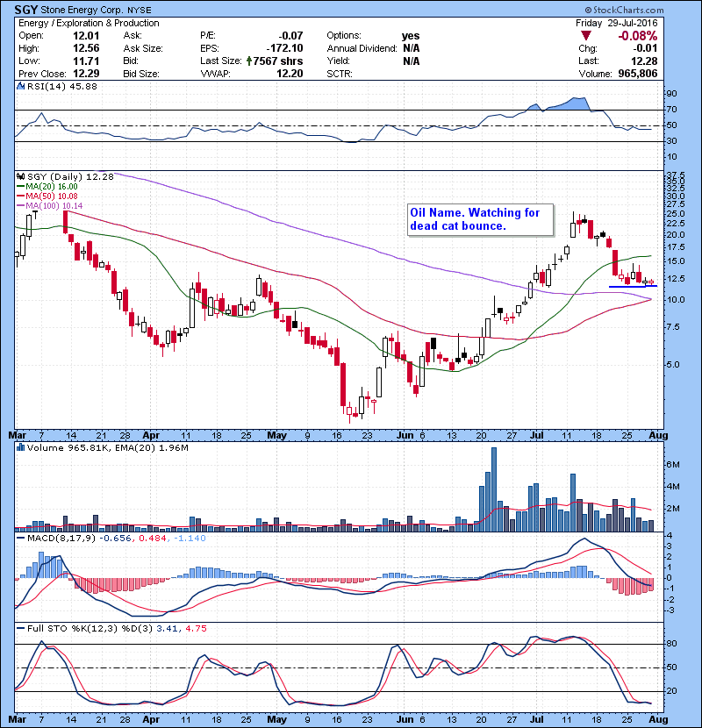Click the MACD value -0.656
The height and width of the screenshot is (728, 702).
(116, 539)
